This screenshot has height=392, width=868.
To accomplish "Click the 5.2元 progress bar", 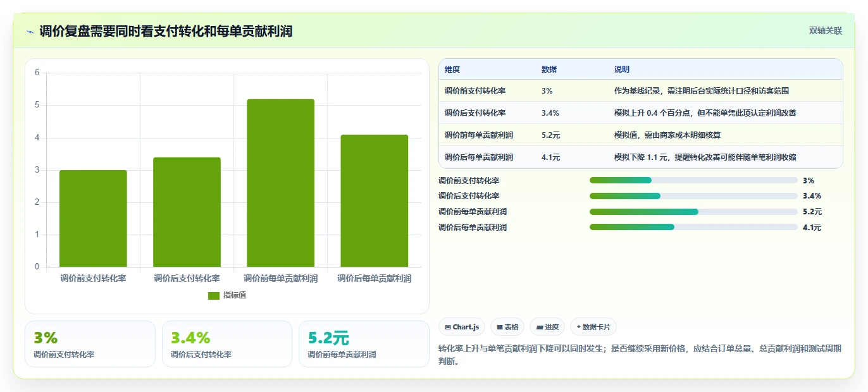I will (x=693, y=212).
